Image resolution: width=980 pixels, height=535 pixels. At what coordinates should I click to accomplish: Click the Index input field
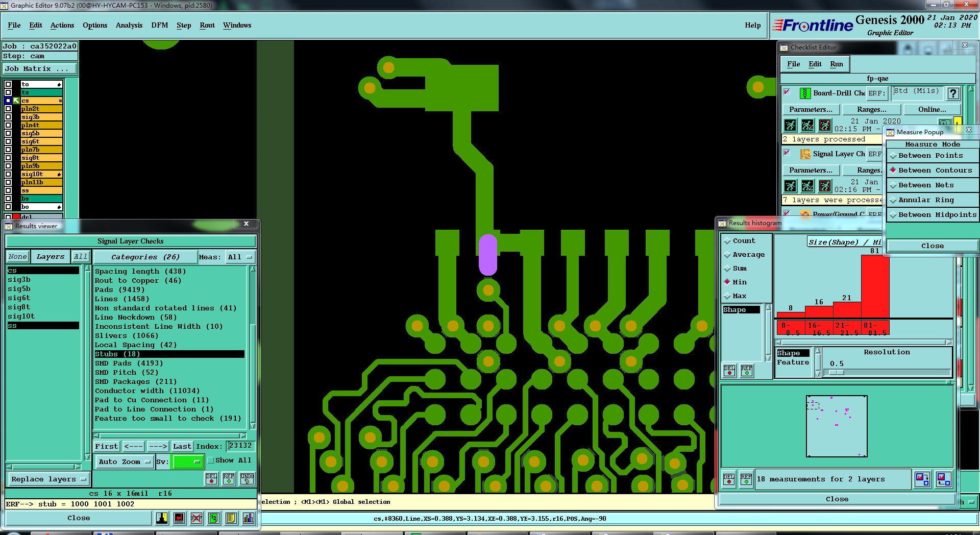(x=240, y=446)
